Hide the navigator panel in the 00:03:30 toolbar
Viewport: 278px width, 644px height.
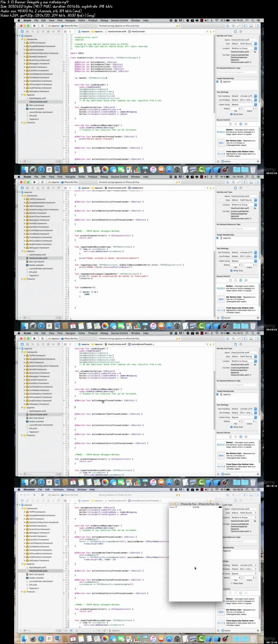246,26
